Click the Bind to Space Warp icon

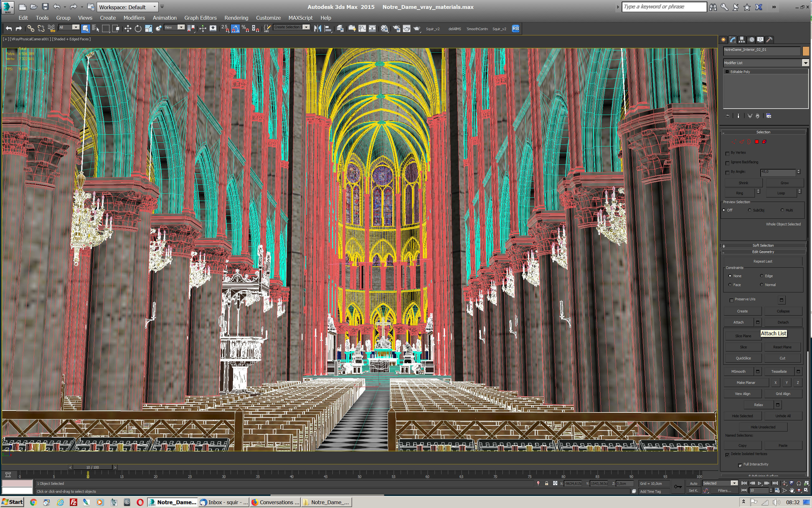tap(51, 29)
